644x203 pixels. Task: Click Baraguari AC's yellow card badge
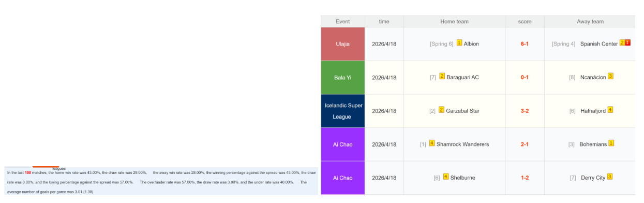point(442,76)
